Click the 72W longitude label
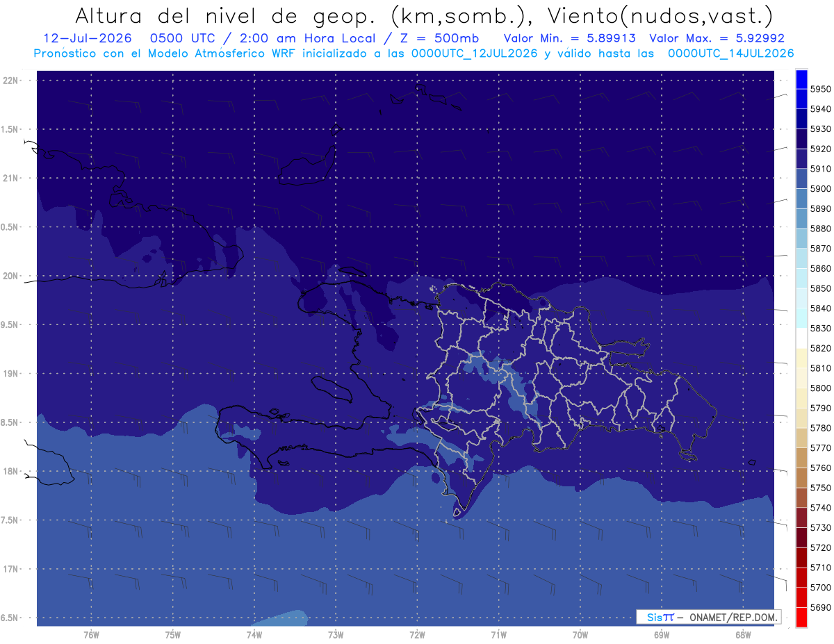Image resolution: width=834 pixels, height=644 pixels. tap(417, 634)
